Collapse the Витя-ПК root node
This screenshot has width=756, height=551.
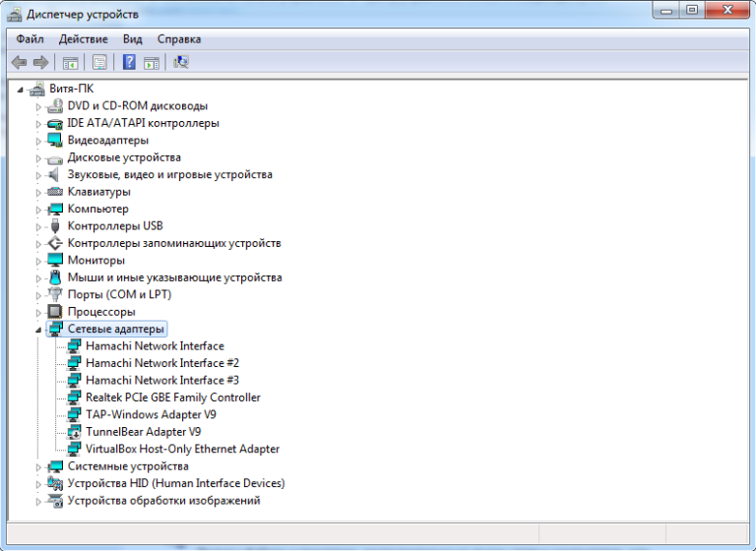click(x=21, y=89)
